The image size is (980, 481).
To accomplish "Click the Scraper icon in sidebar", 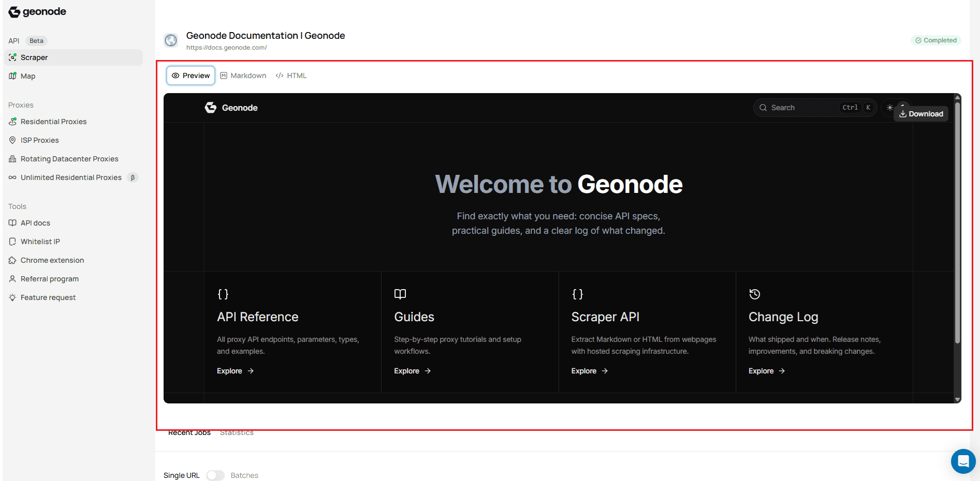I will point(12,57).
